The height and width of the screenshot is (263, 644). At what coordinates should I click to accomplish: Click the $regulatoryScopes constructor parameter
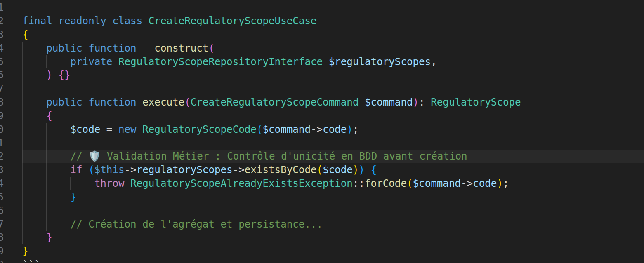pos(380,62)
